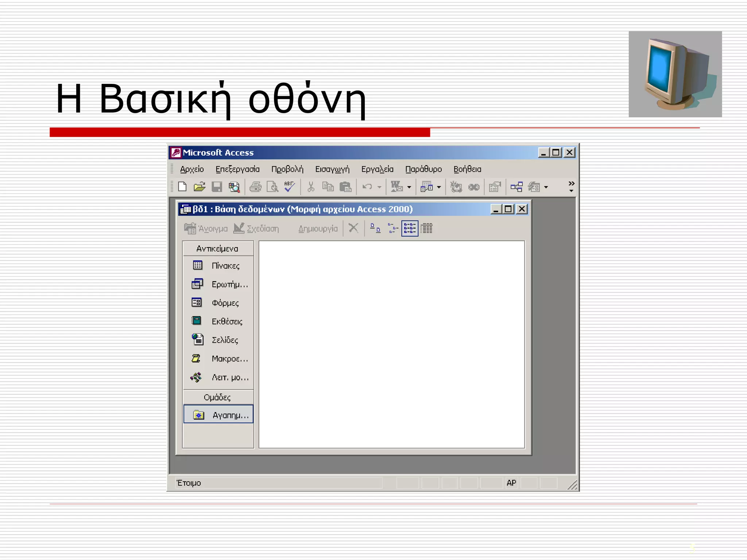Click the Relationships toolbar icon

pos(516,187)
